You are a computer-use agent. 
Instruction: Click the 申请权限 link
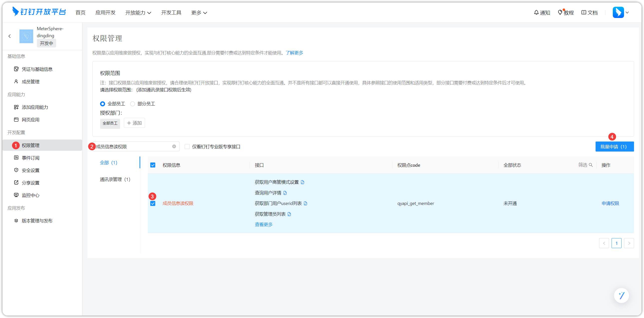[610, 203]
